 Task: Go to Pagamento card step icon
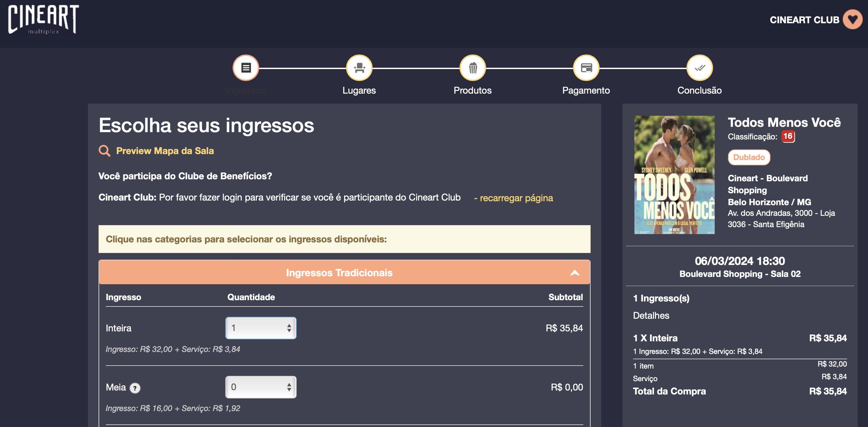(x=586, y=68)
